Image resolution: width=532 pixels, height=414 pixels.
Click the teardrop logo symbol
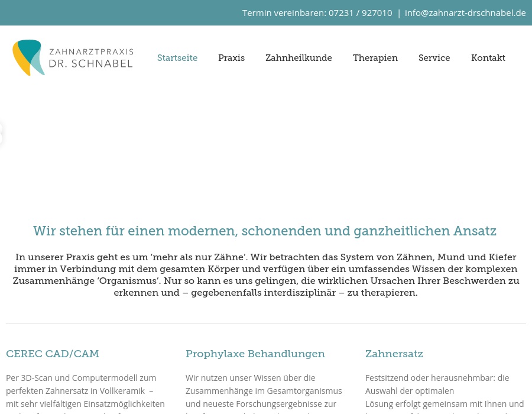click(x=28, y=57)
